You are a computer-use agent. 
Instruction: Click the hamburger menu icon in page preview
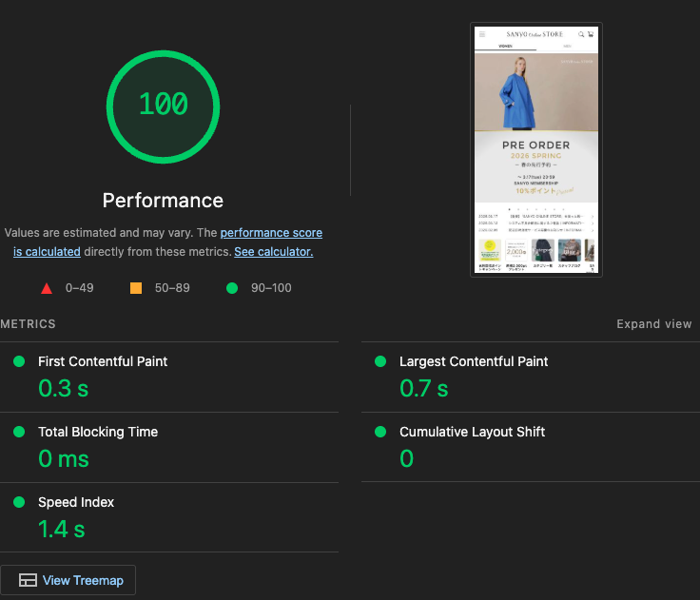[482, 34]
